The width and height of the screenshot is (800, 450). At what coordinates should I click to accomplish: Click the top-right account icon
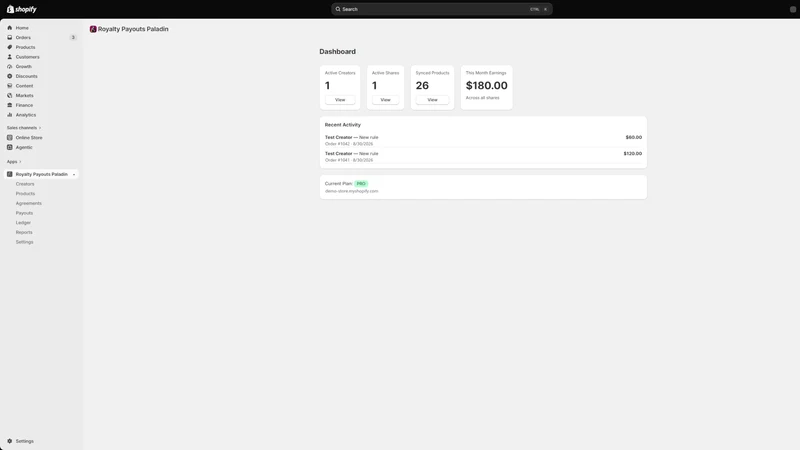click(793, 9)
